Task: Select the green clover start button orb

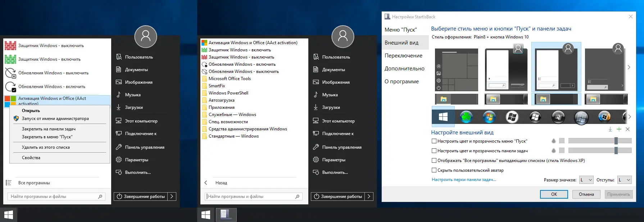Action: point(466,117)
